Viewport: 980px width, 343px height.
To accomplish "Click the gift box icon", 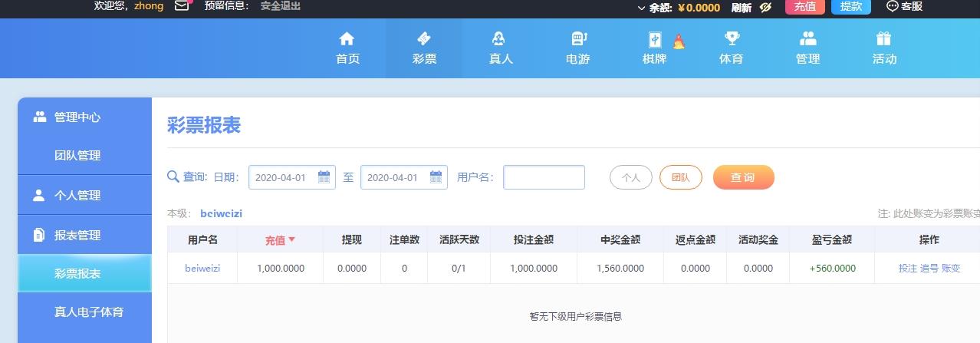I will [x=884, y=38].
